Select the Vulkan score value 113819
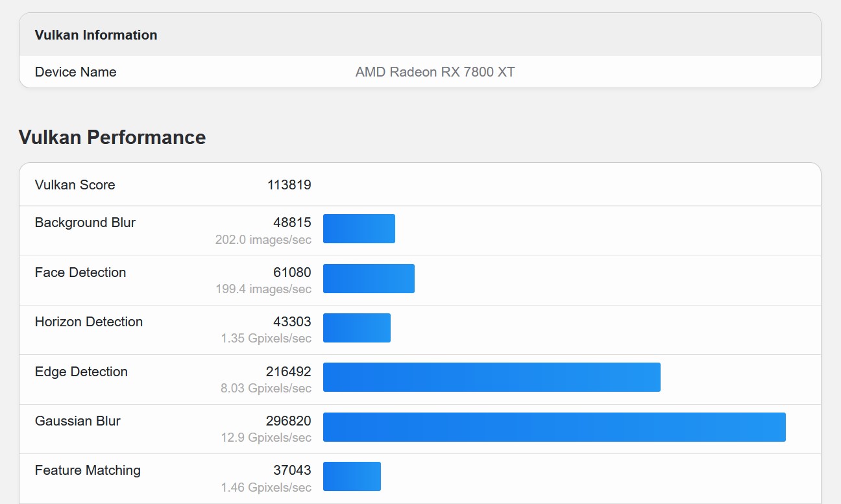The image size is (841, 504). click(x=289, y=185)
